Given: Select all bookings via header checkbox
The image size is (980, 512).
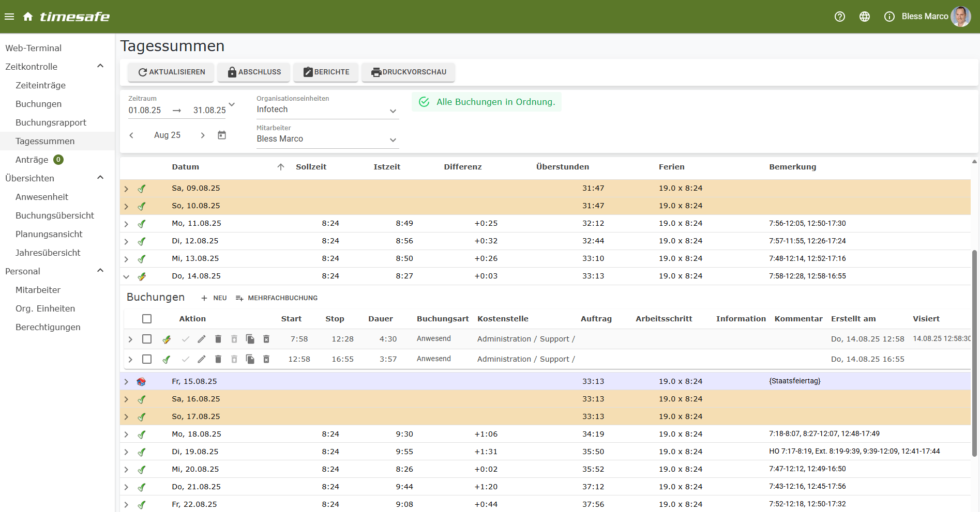Looking at the screenshot, I should pyautogui.click(x=147, y=319).
